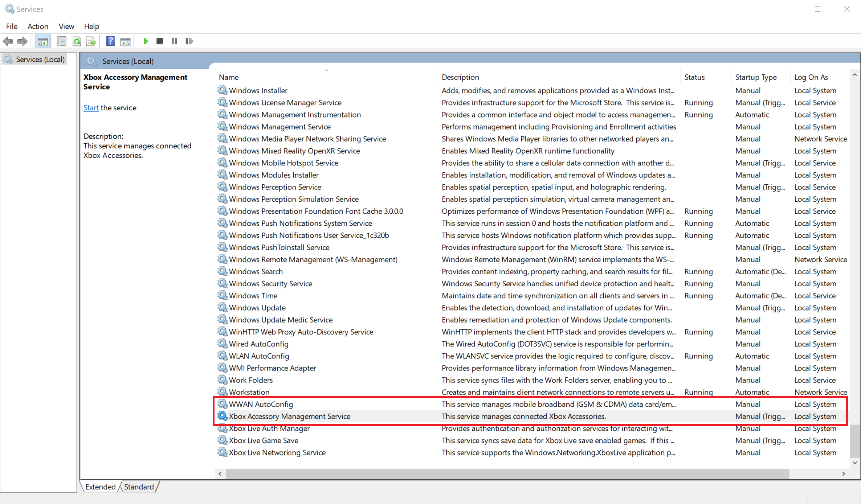
Task: Click the horizontal scrollbar right arrow
Action: [x=844, y=474]
